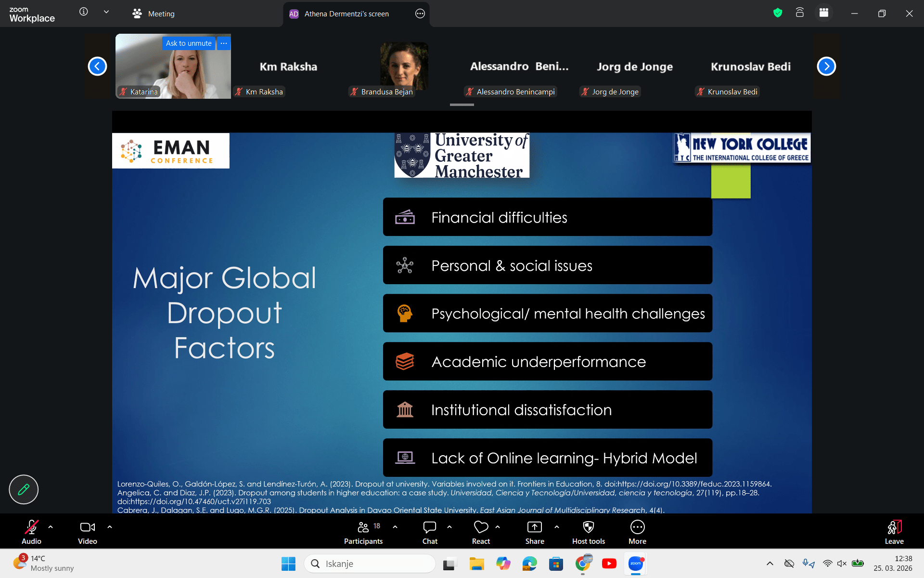Image resolution: width=924 pixels, height=578 pixels.
Task: Click the React heart icon
Action: 481,527
